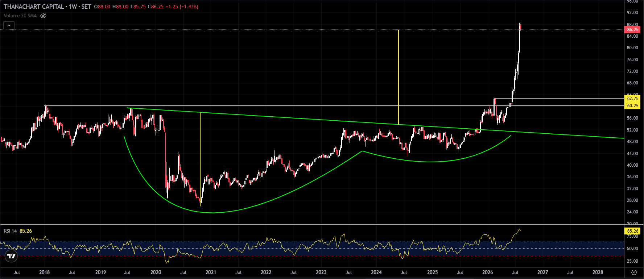
Task: Click the RSI legend value 85.26
Action: (x=26, y=231)
